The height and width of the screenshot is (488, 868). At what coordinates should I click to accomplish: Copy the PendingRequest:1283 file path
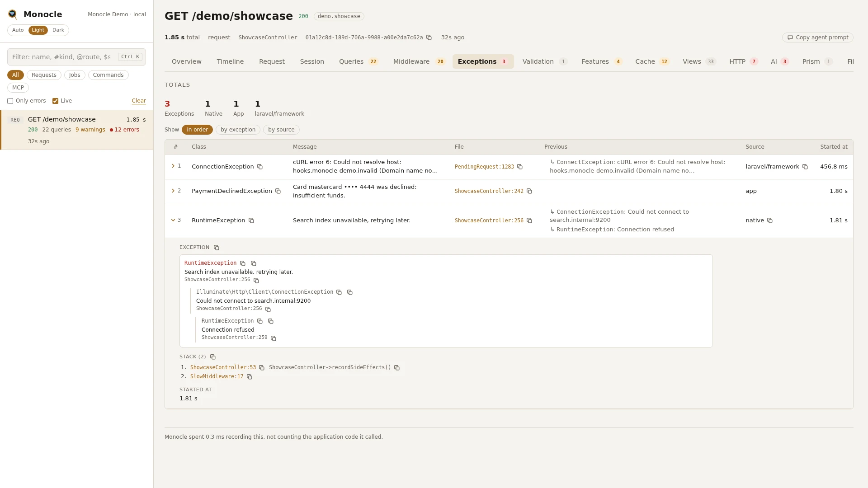(520, 167)
